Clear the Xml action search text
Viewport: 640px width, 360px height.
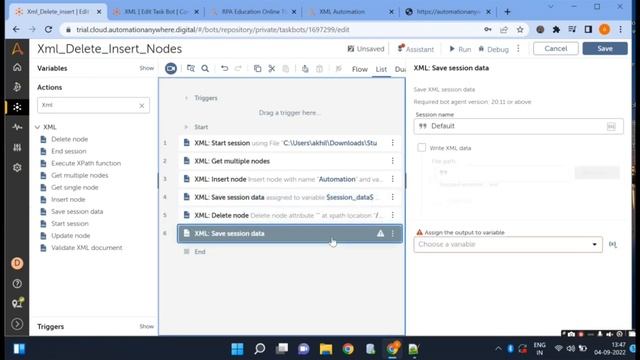(142, 106)
